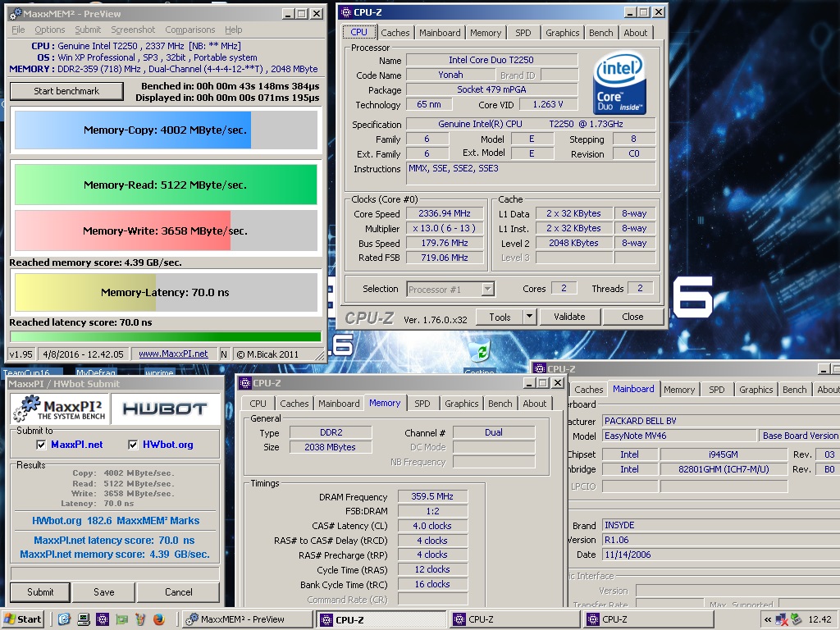Click CPU-Z Memory window title icon
840x630 pixels.
click(x=245, y=382)
